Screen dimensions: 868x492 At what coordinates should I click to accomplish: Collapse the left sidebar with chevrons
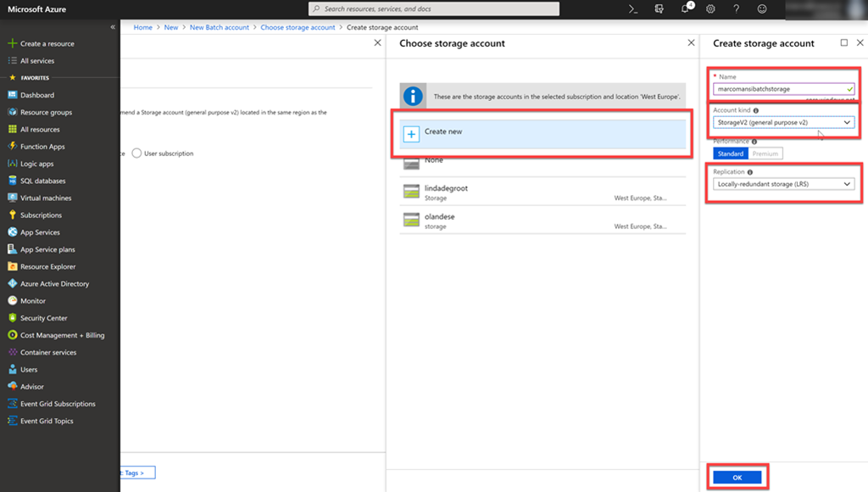[x=113, y=26]
